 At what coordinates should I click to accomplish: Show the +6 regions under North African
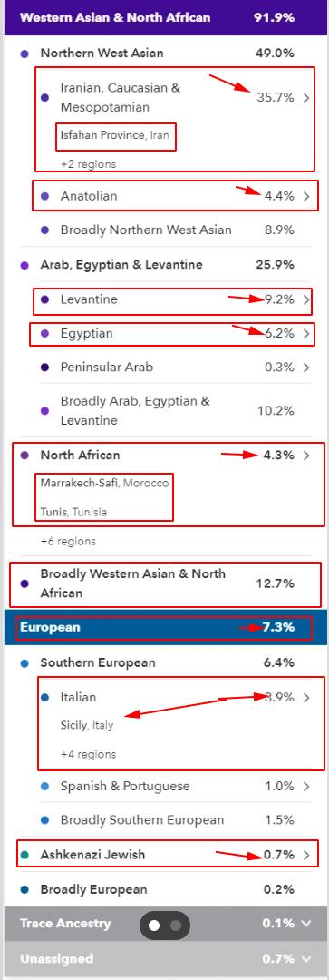tap(68, 541)
